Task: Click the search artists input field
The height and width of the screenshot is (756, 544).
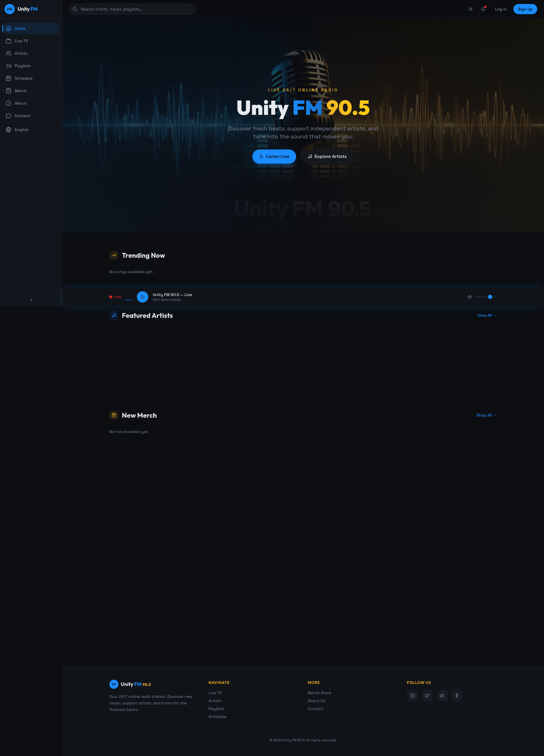Action: pyautogui.click(x=133, y=9)
